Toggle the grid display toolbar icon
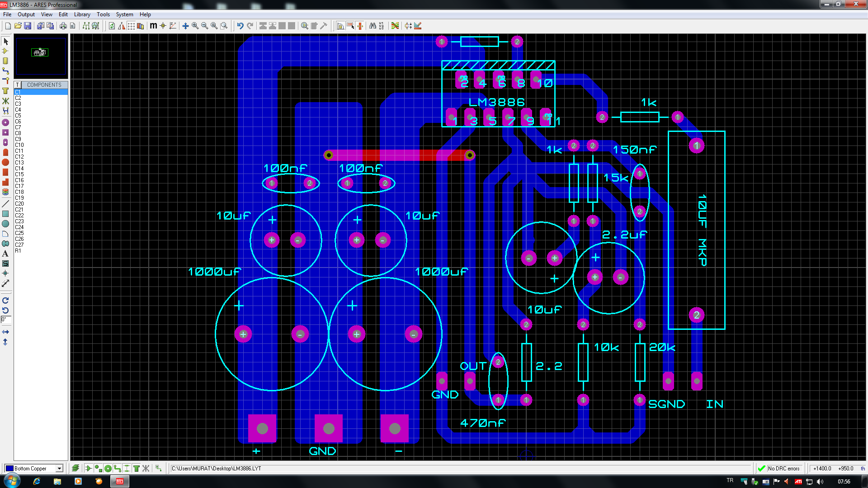The height and width of the screenshot is (488, 868). (x=131, y=26)
